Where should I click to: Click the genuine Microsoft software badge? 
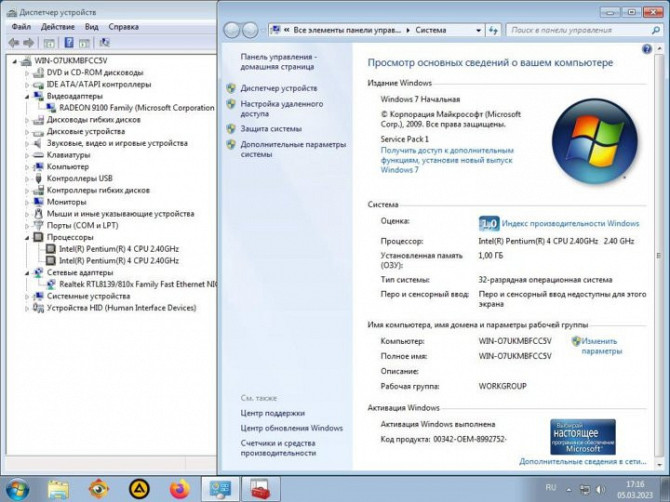click(x=583, y=437)
